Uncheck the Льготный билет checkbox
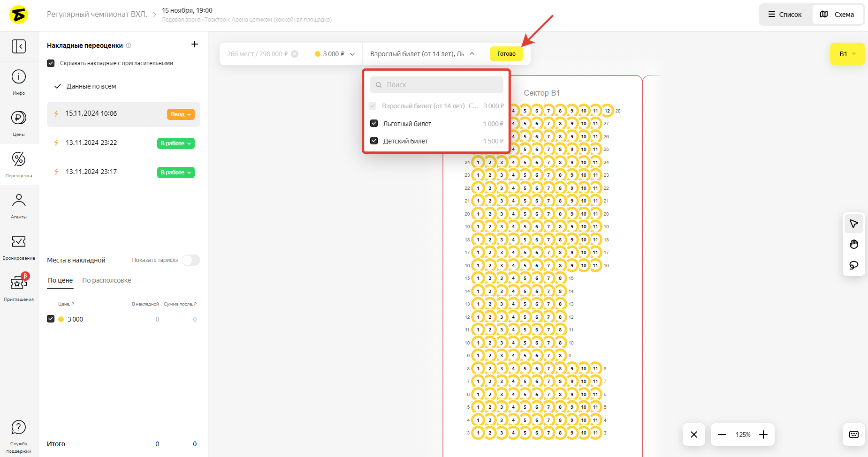 374,124
